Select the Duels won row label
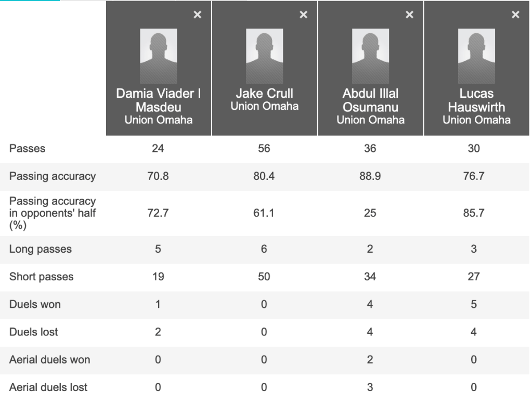Screen dimensions: 532x403 [x=35, y=304]
